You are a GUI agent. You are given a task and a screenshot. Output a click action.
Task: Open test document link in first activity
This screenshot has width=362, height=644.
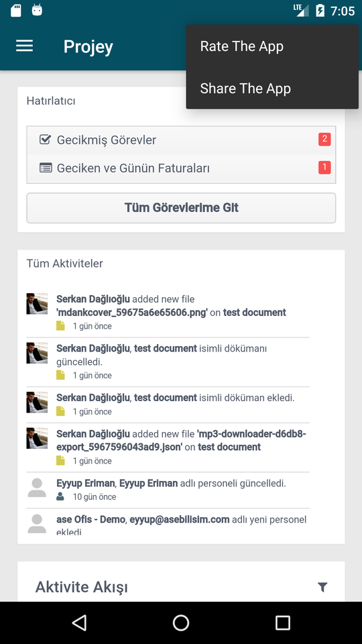[x=255, y=313]
